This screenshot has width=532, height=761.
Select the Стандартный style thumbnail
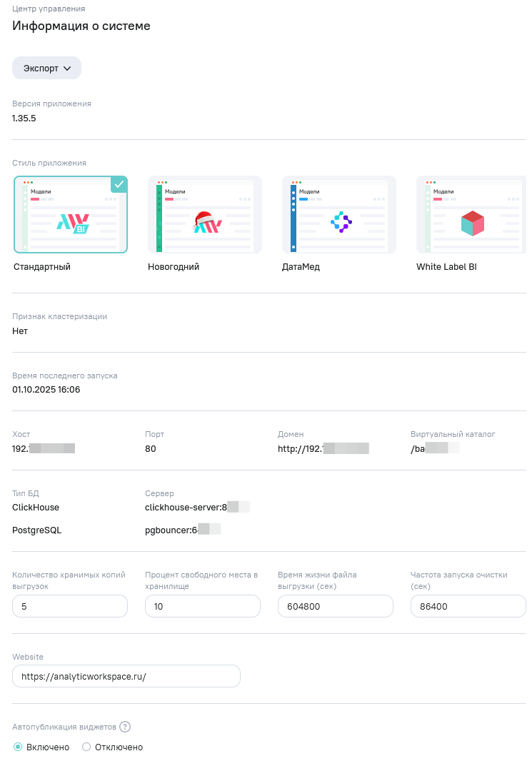[x=71, y=214]
